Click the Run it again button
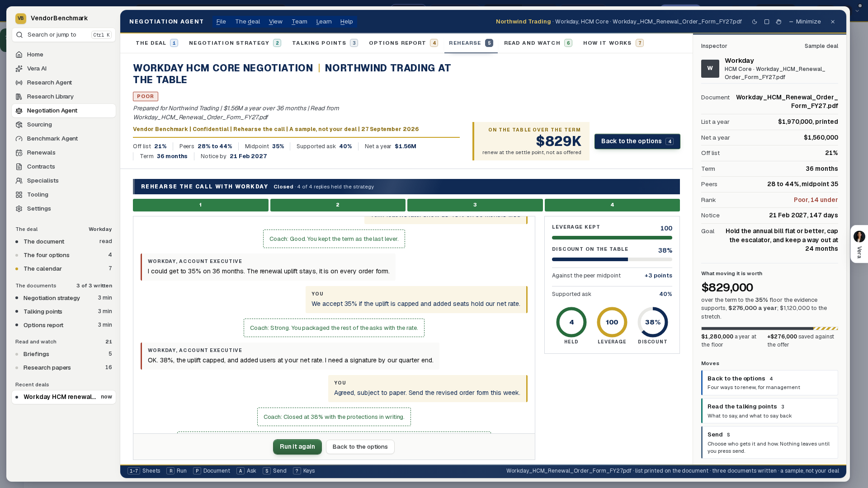 coord(297,447)
